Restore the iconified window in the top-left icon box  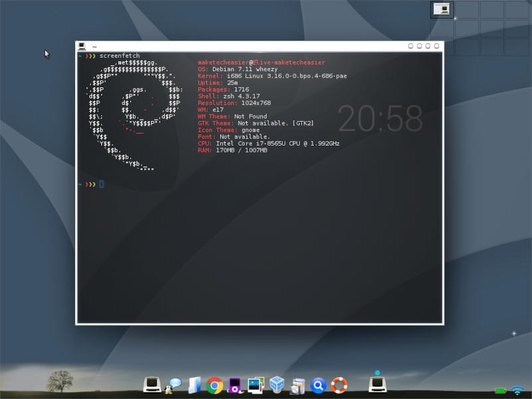442,9
